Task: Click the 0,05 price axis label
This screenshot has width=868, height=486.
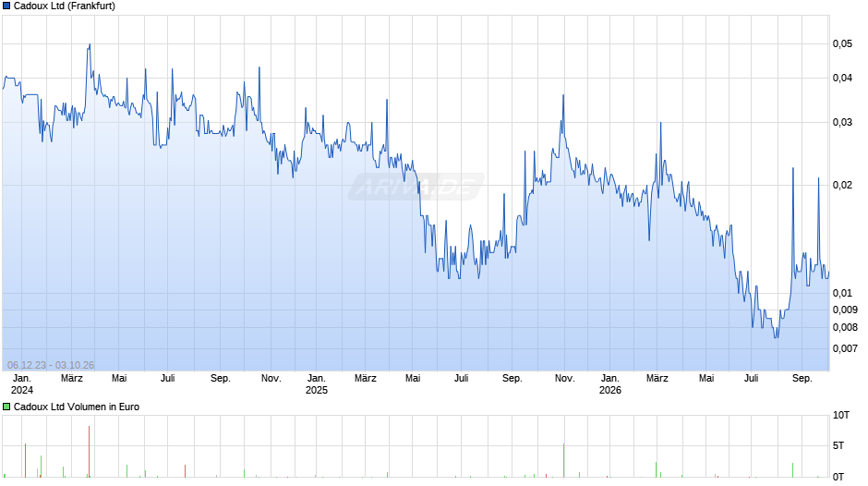Action: point(842,43)
